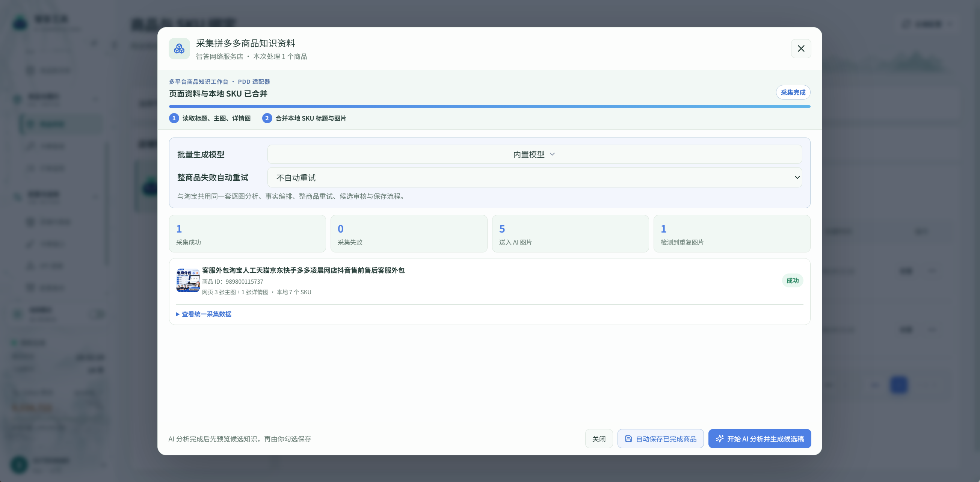Click step 2 合并本地 SKU 标题与图片
980x482 pixels.
pyautogui.click(x=304, y=118)
